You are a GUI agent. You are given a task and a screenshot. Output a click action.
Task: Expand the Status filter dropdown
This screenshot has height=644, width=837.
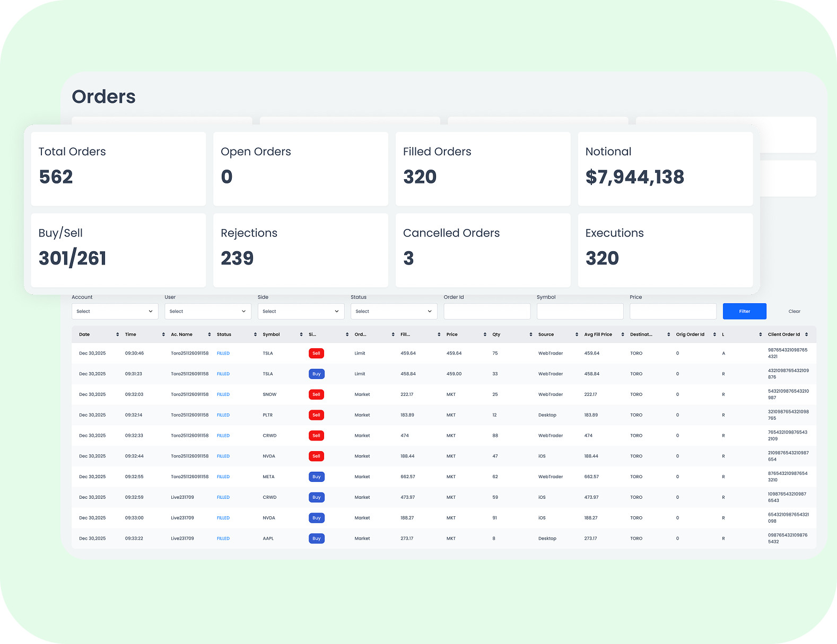(394, 311)
